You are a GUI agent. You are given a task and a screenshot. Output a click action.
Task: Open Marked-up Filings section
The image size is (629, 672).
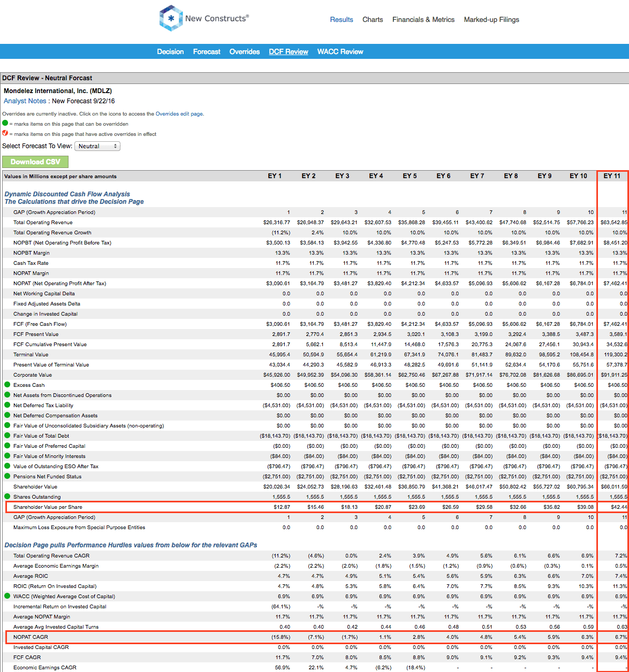491,20
